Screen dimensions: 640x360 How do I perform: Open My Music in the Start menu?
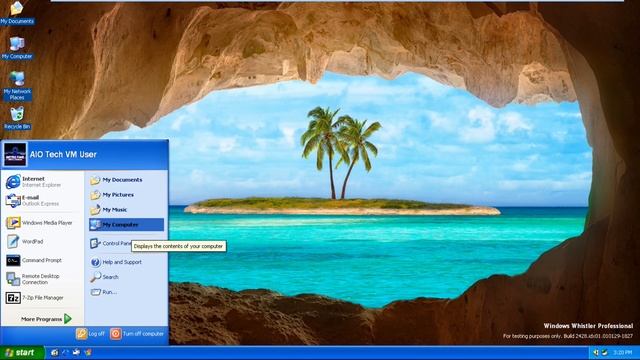tap(127, 210)
